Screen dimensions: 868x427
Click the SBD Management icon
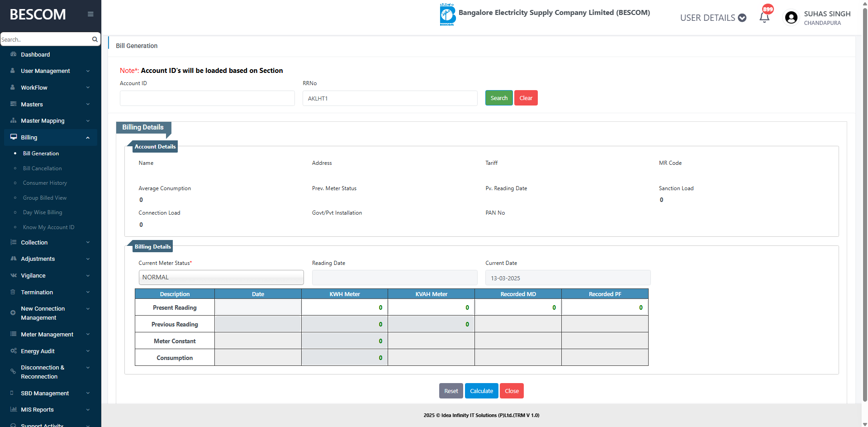tap(12, 393)
